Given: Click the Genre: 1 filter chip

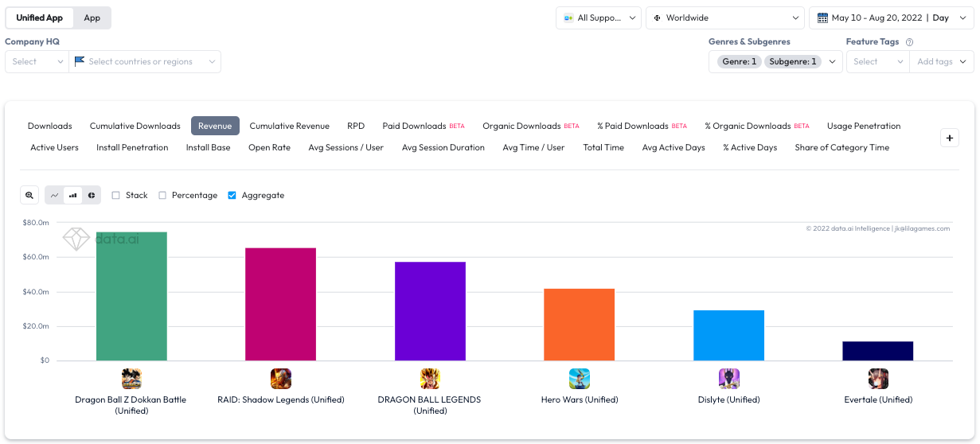Looking at the screenshot, I should coord(740,61).
